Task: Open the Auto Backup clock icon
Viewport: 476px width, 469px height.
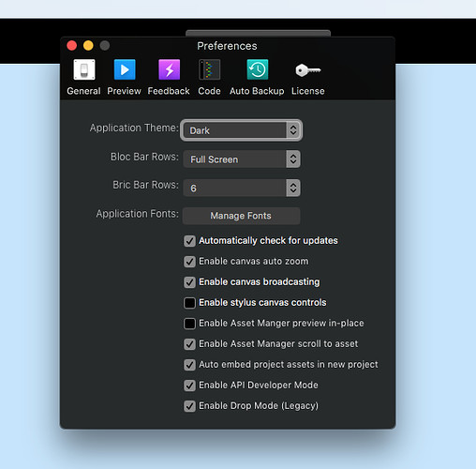Action: [258, 69]
